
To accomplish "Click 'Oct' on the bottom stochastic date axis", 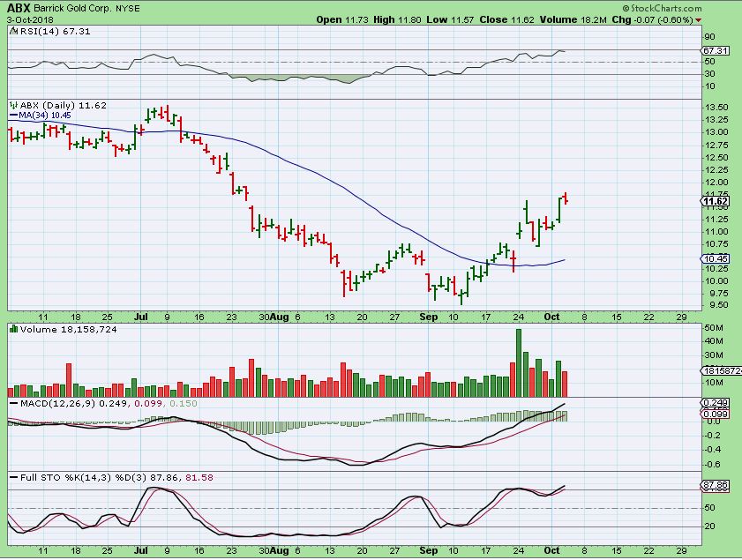I will click(x=551, y=550).
